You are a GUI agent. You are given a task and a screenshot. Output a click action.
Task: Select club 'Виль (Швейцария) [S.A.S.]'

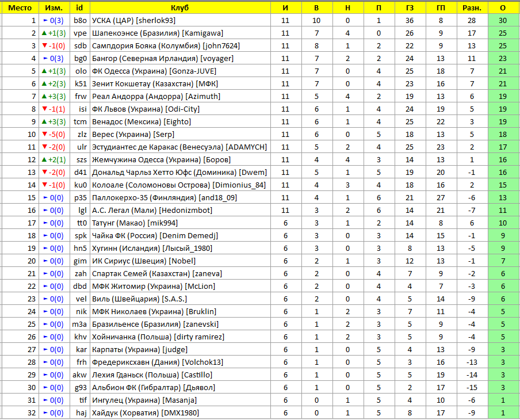coord(140,299)
